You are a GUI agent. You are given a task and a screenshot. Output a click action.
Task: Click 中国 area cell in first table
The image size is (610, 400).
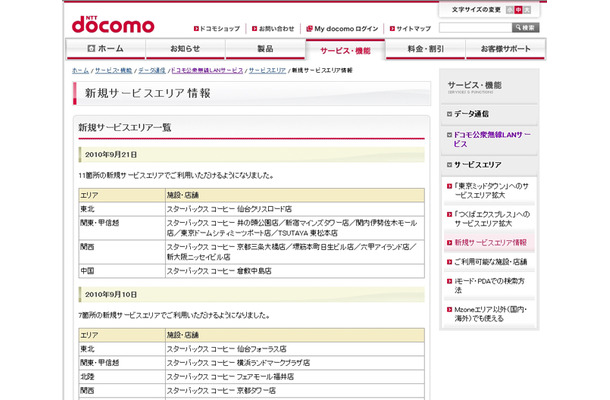[x=122, y=271]
